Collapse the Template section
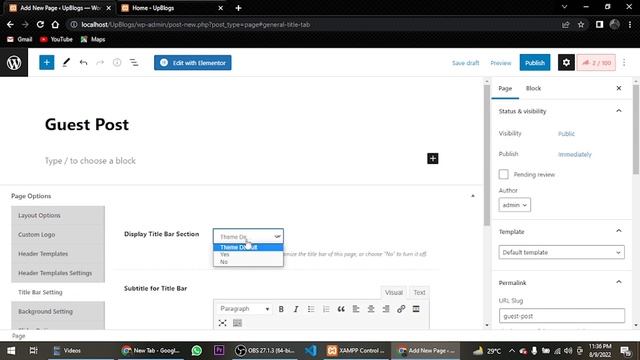640x360 pixels. (x=619, y=231)
